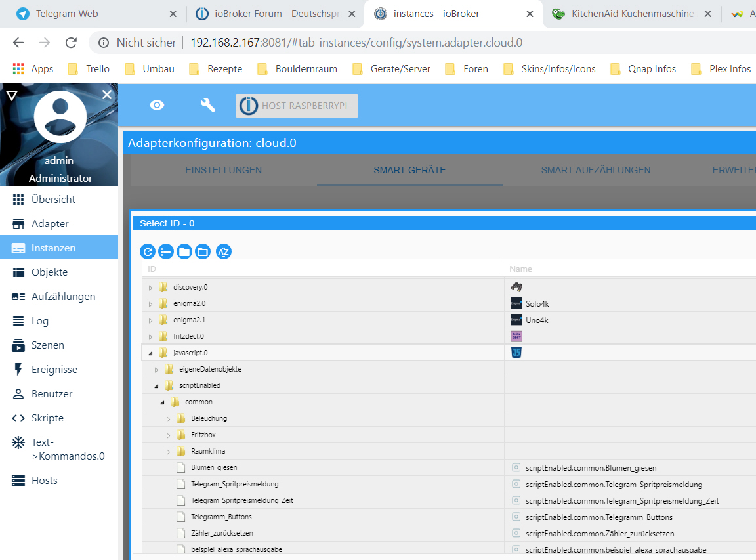Open Objekte in the sidebar menu
Viewport: 756px width, 560px height.
pyautogui.click(x=49, y=272)
